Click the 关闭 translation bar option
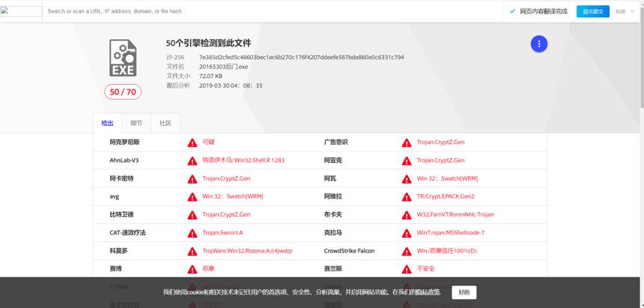 point(620,11)
